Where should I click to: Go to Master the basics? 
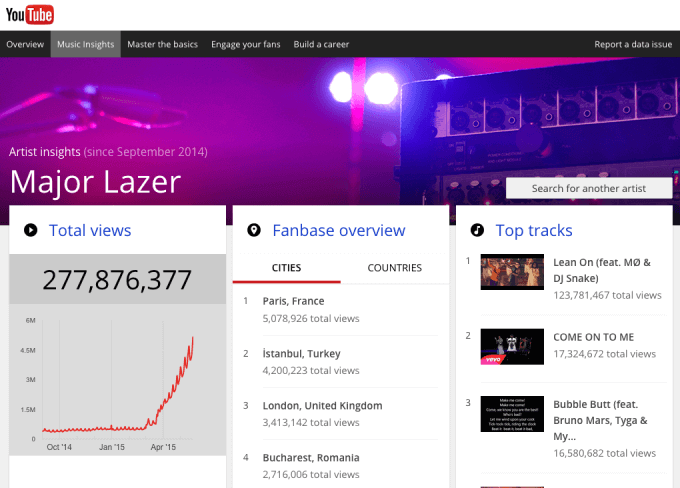click(162, 45)
